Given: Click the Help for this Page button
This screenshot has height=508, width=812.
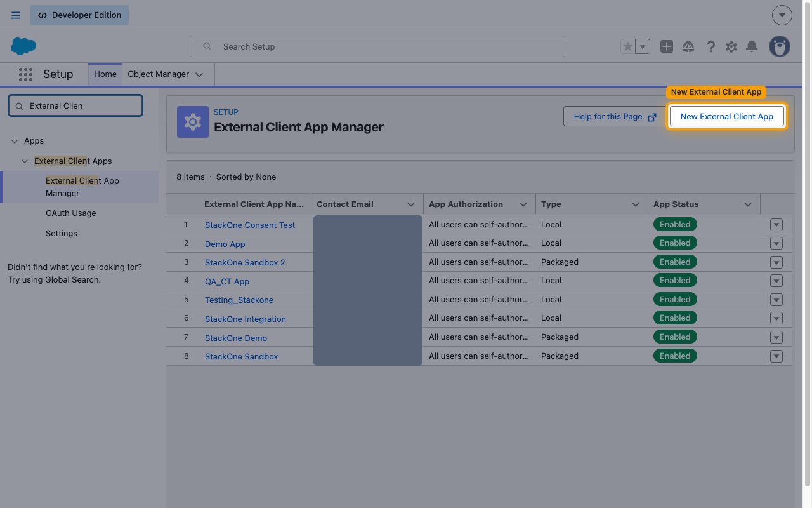Looking at the screenshot, I should [614, 116].
